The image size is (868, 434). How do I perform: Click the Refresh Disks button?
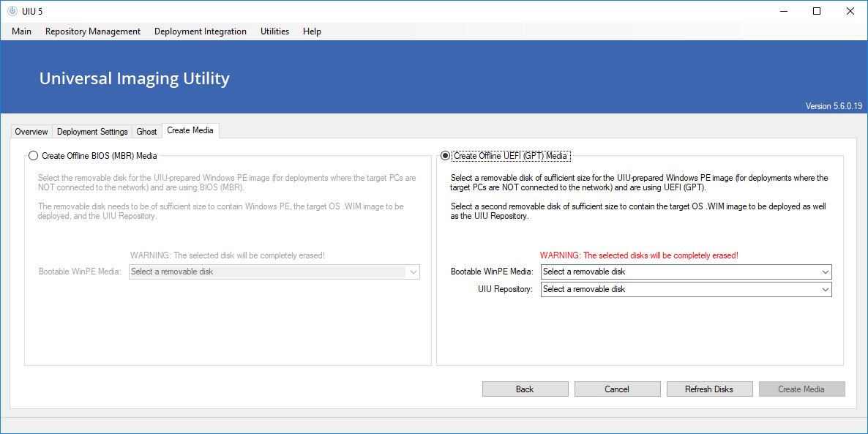(709, 389)
